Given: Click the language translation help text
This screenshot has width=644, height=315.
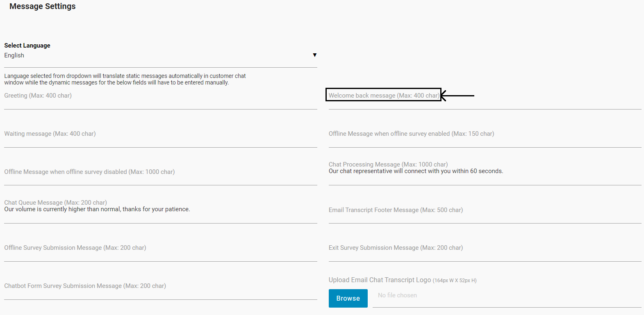Looking at the screenshot, I should coord(125,79).
